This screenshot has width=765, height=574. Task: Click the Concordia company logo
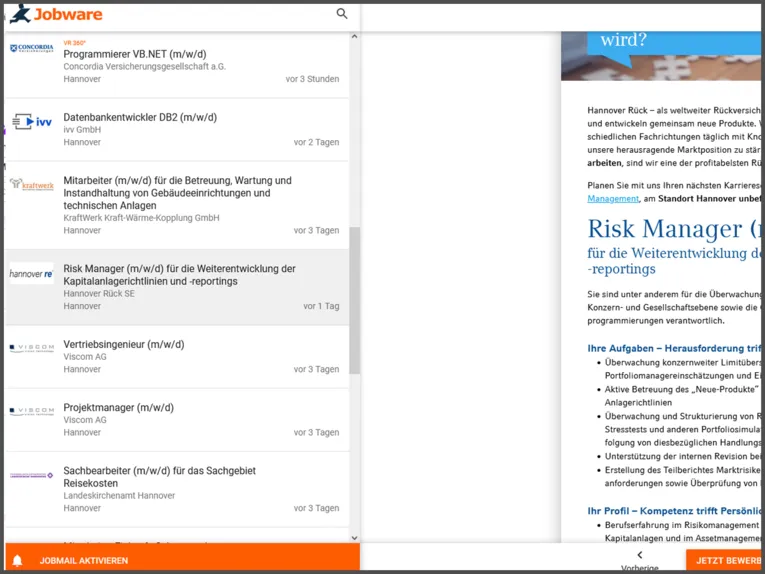32,48
